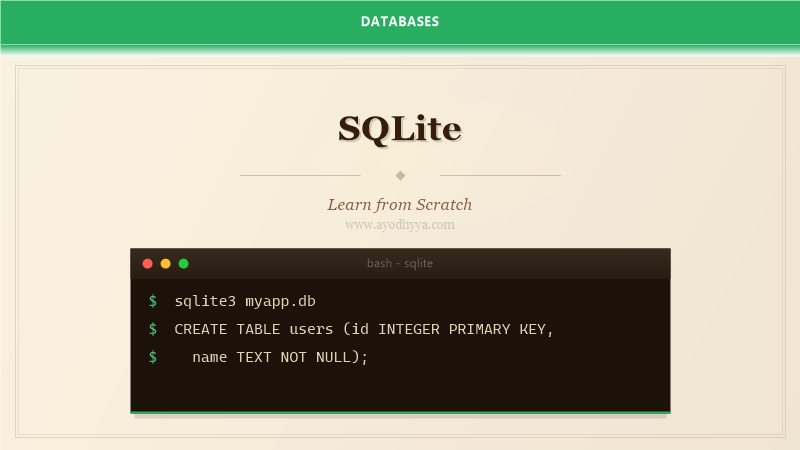
Task: Select the 'name TEXT NOT NULL);' line
Action: point(280,357)
